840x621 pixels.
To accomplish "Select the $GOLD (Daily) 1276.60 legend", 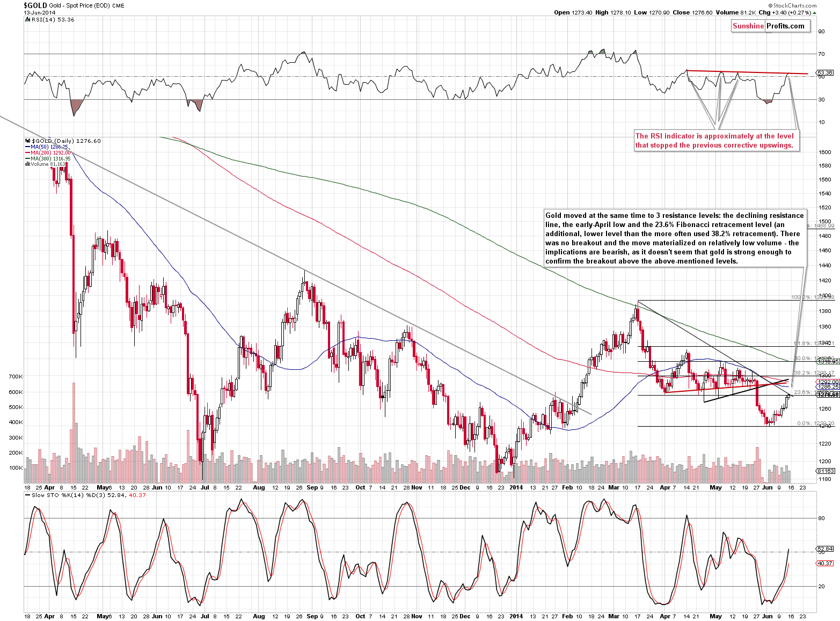I will click(66, 141).
